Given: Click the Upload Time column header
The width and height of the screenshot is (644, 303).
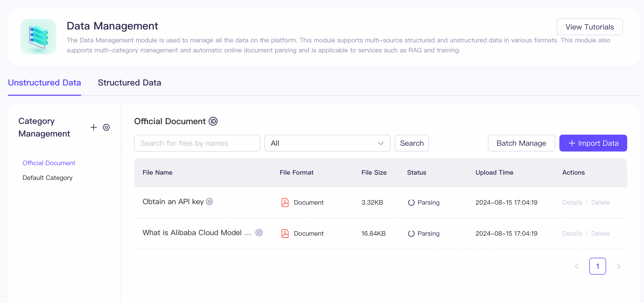Looking at the screenshot, I should coord(494,173).
